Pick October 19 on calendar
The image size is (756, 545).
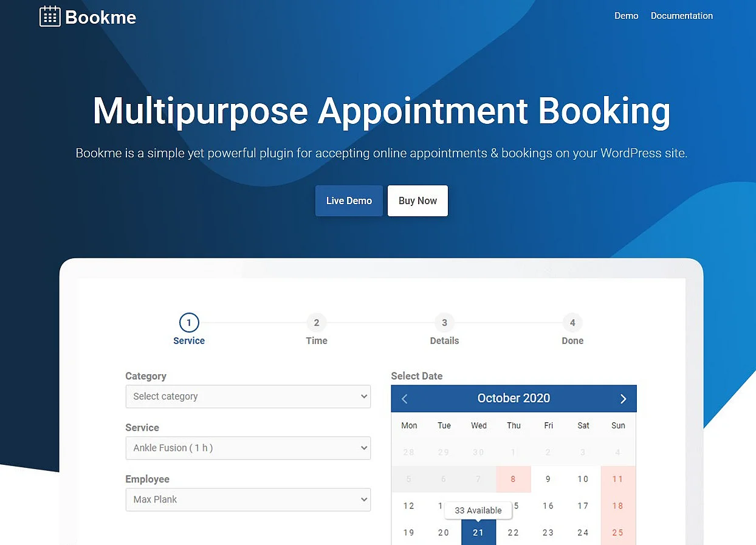click(x=409, y=532)
